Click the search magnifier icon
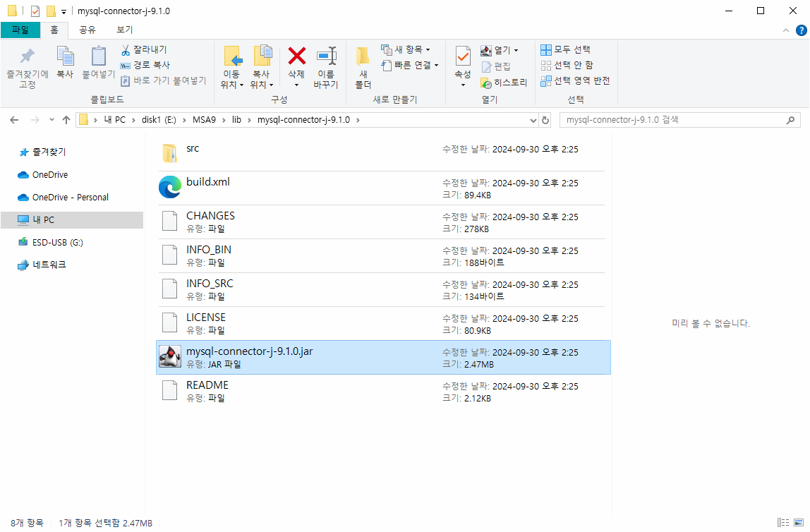The image size is (810, 532). (x=790, y=121)
